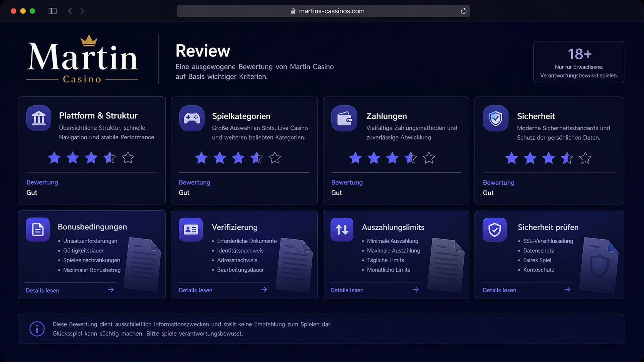644x362 pixels.
Task: Click the Faires Spiel list item
Action: coord(537,260)
